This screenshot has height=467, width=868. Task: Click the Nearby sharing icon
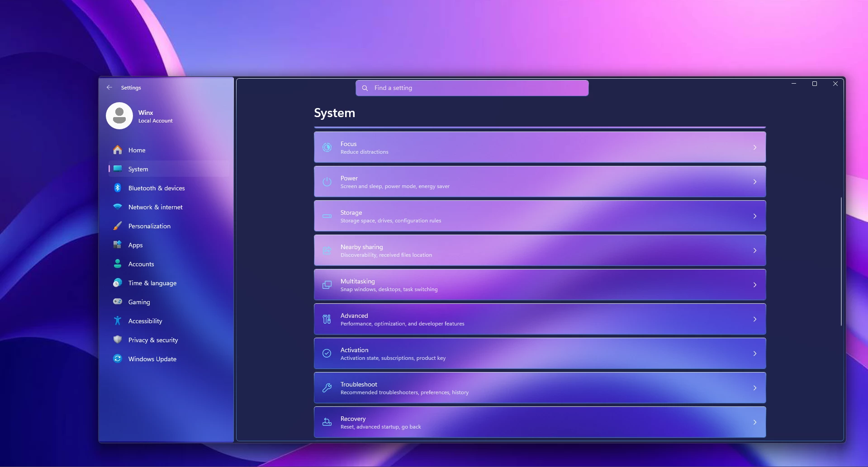pyautogui.click(x=327, y=250)
